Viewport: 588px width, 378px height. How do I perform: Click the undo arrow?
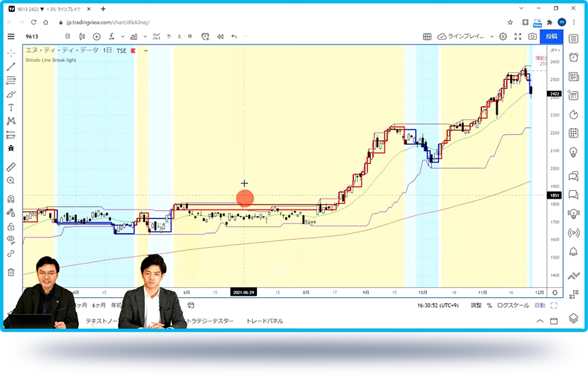234,36
